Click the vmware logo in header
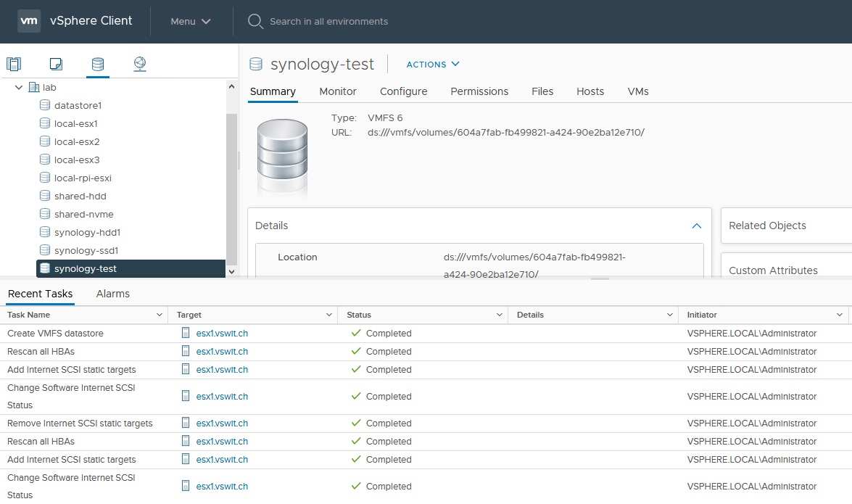Image resolution: width=852 pixels, height=504 pixels. (x=29, y=21)
